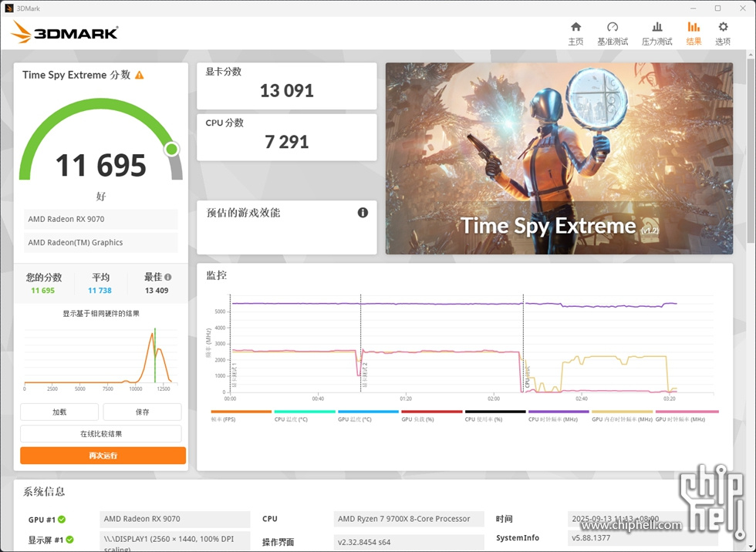The height and width of the screenshot is (552, 756).
Task: Toggle the yellow GPU 内存时钟频率 legend swatch
Action: [622, 412]
